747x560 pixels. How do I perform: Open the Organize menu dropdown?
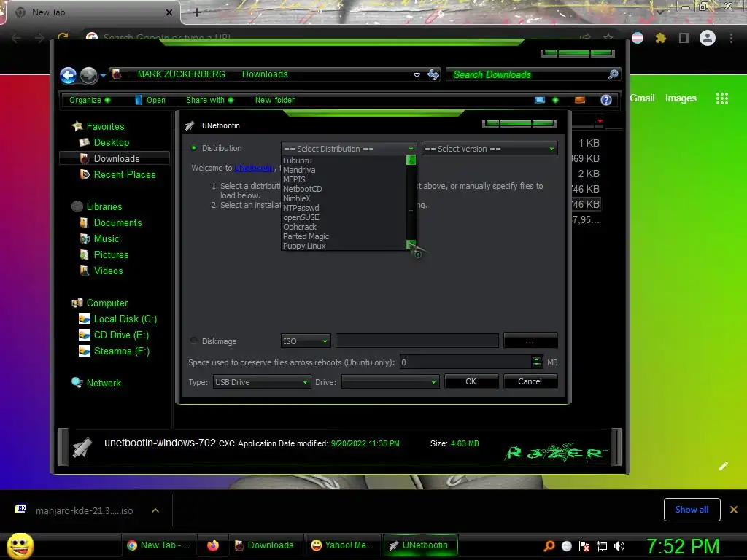[x=90, y=100]
